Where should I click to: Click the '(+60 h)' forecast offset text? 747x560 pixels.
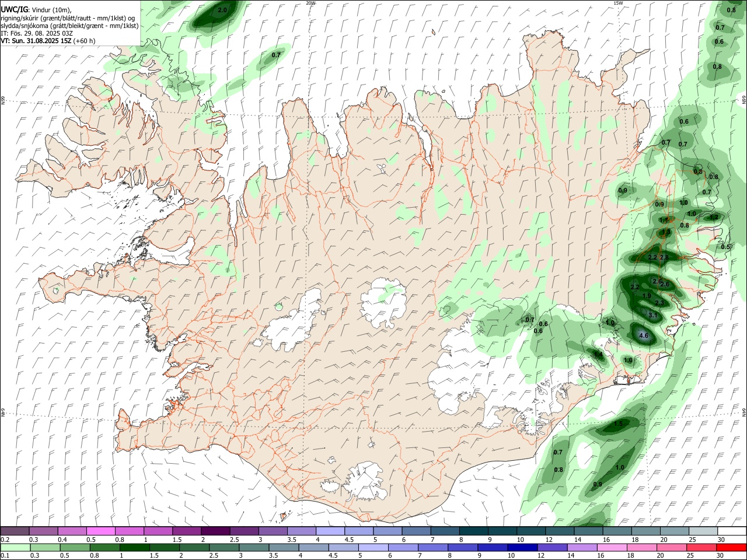pos(85,41)
